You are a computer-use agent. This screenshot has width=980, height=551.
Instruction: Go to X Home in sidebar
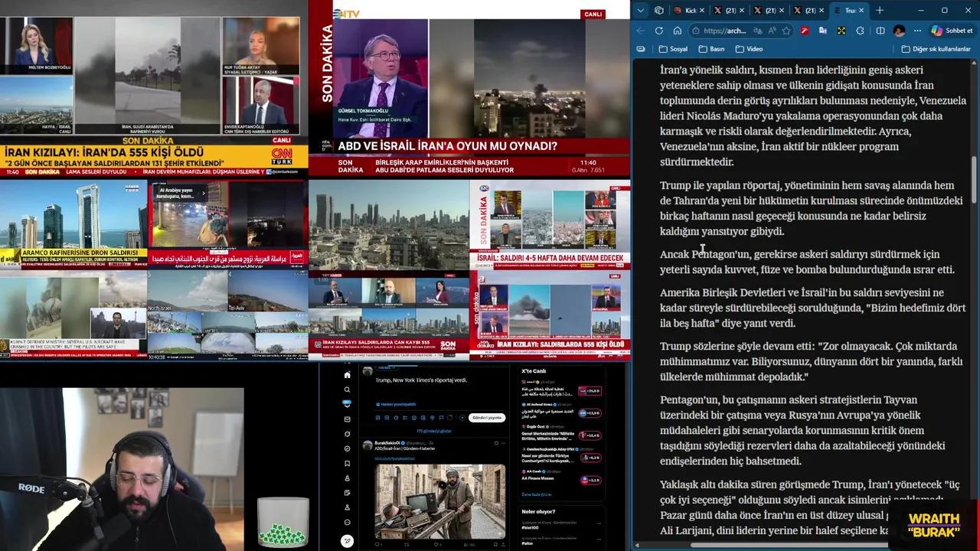(347, 375)
